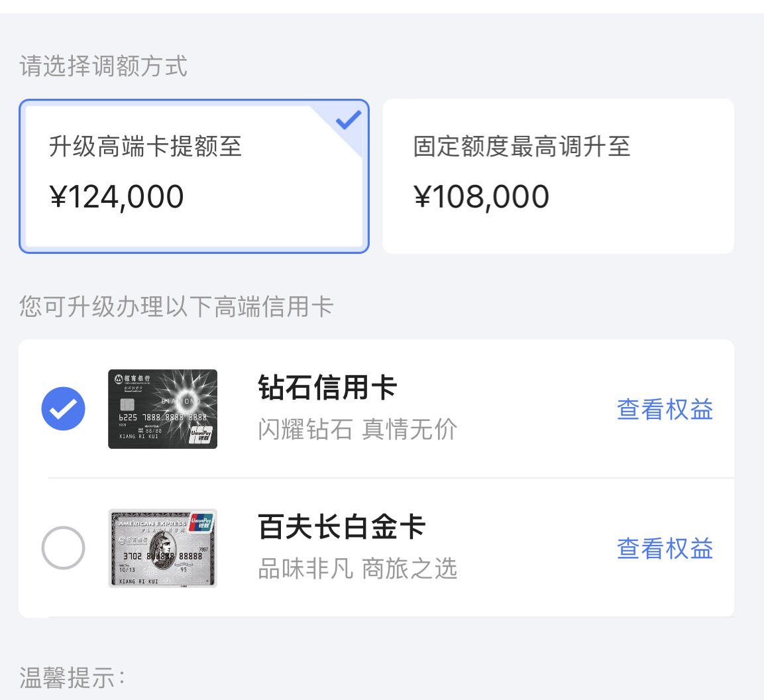Viewport: 764px width, 700px height.
Task: Click the blue corner checkmark on upgrade option
Action: (348, 120)
